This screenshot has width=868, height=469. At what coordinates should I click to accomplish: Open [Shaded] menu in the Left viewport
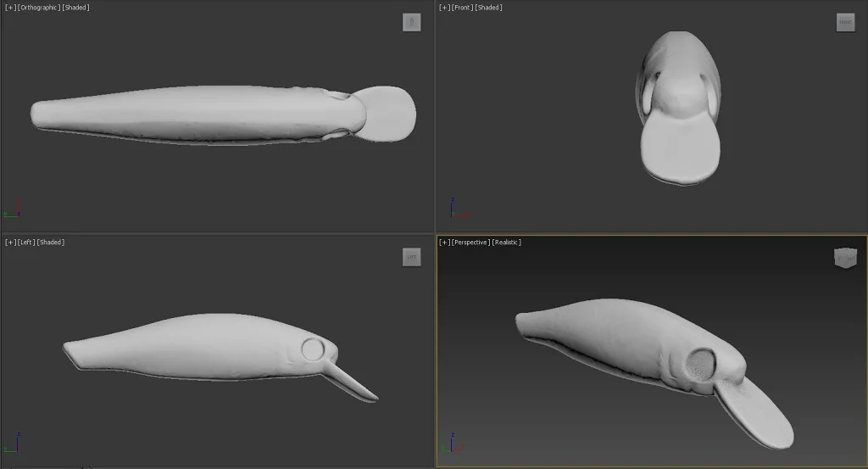coord(52,243)
